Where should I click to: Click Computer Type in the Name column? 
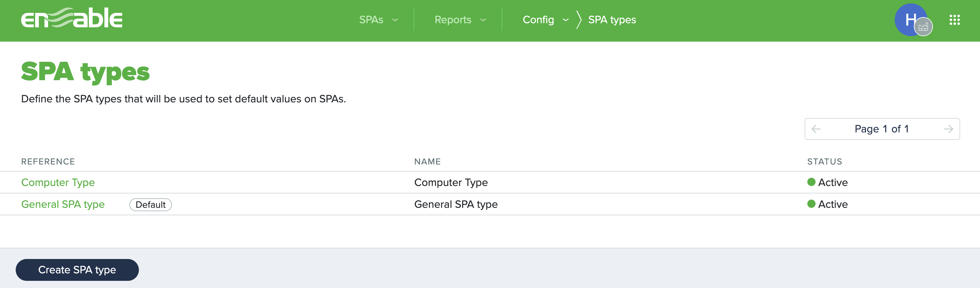point(451,183)
